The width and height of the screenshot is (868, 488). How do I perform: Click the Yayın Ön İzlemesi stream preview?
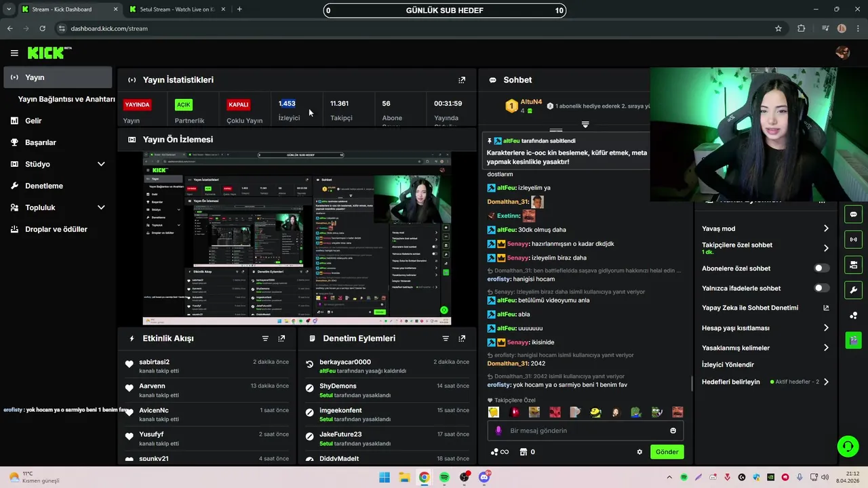coord(297,239)
